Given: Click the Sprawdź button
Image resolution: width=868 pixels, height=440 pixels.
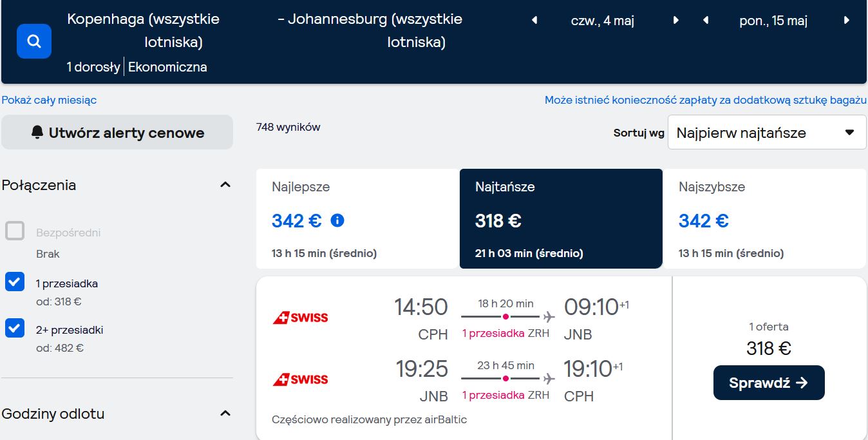Looking at the screenshot, I should [x=769, y=383].
